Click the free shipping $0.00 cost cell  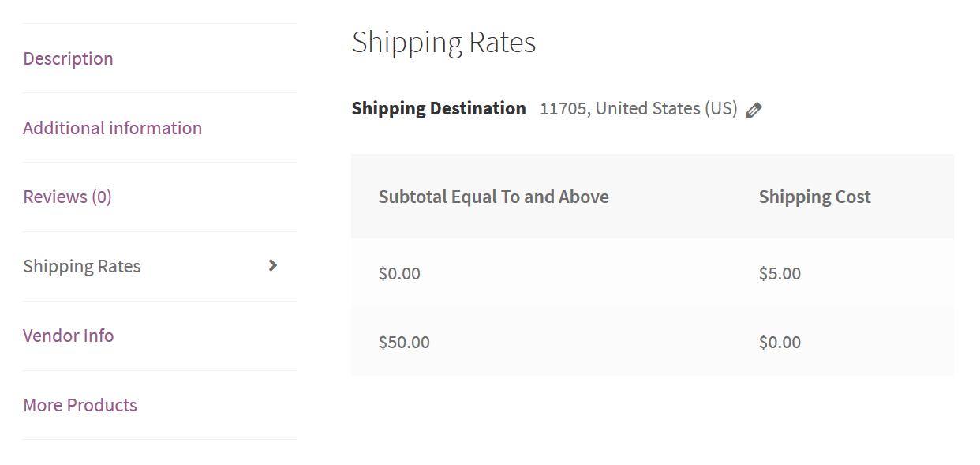780,342
